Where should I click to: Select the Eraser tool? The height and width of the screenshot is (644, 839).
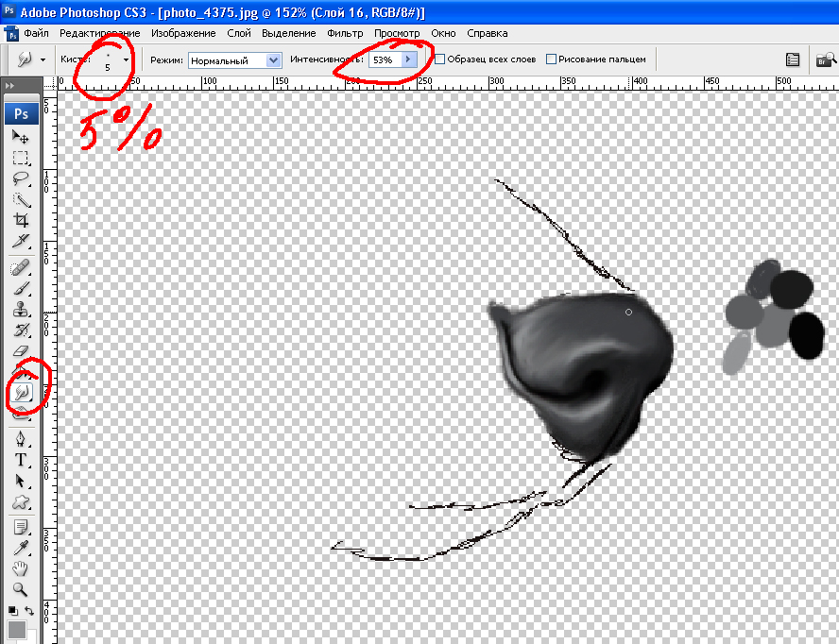(21, 350)
